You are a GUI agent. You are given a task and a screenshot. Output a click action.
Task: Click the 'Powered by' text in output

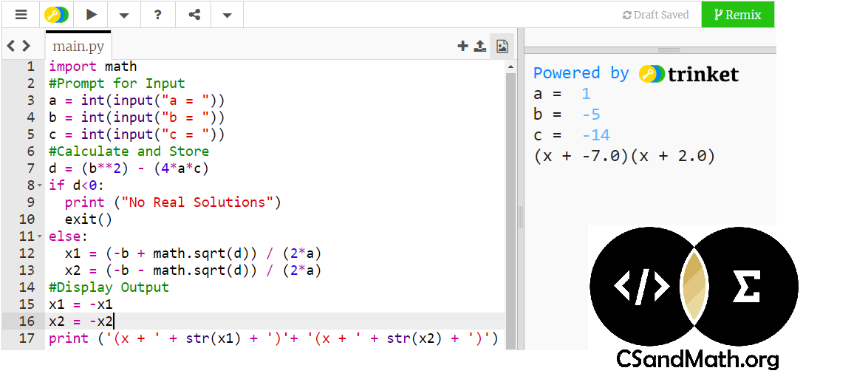581,74
